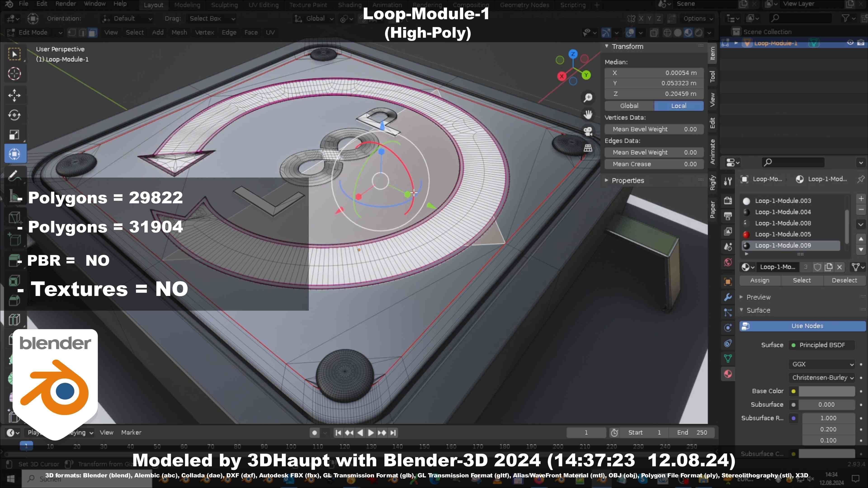This screenshot has height=488, width=868.
Task: Click the Assign button
Action: pyautogui.click(x=759, y=280)
